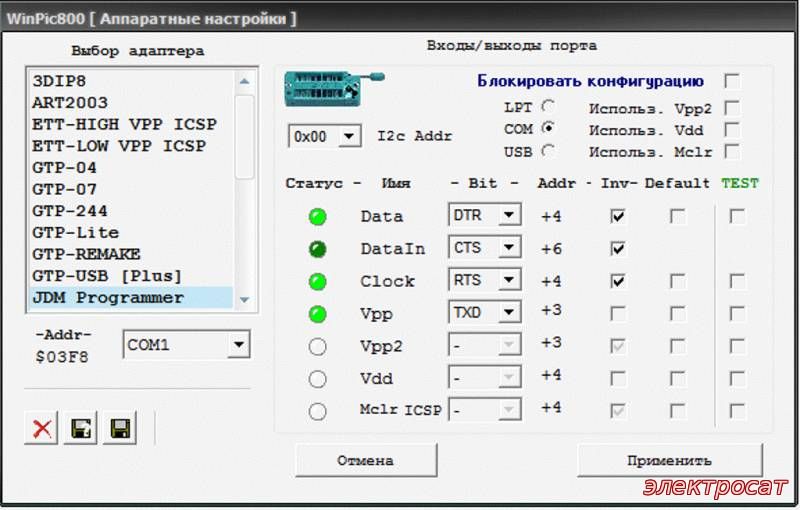
Task: Click the Vpp2 status indicator circle
Action: (x=317, y=347)
